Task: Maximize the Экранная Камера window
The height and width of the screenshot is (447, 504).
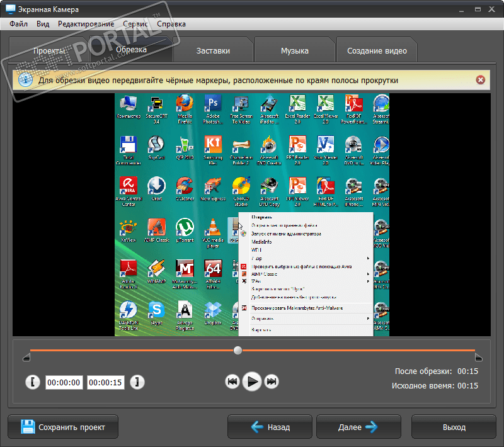Action: click(478, 9)
